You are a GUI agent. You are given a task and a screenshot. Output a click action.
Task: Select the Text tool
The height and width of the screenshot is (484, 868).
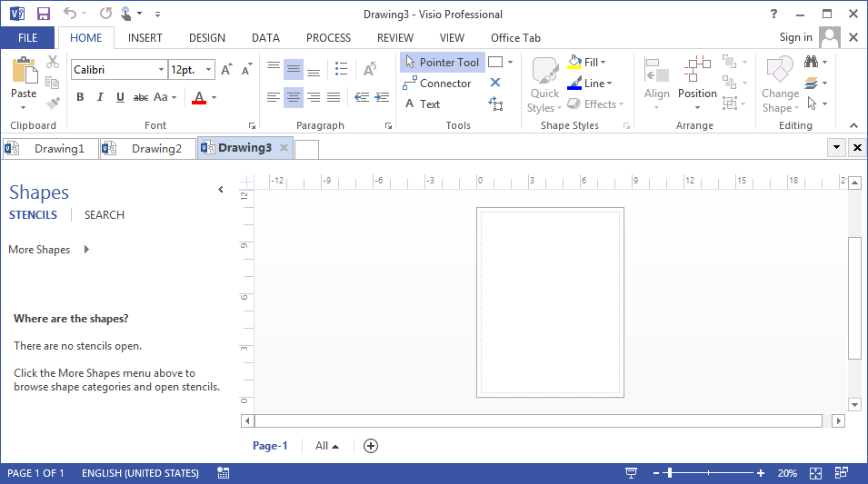coord(423,104)
